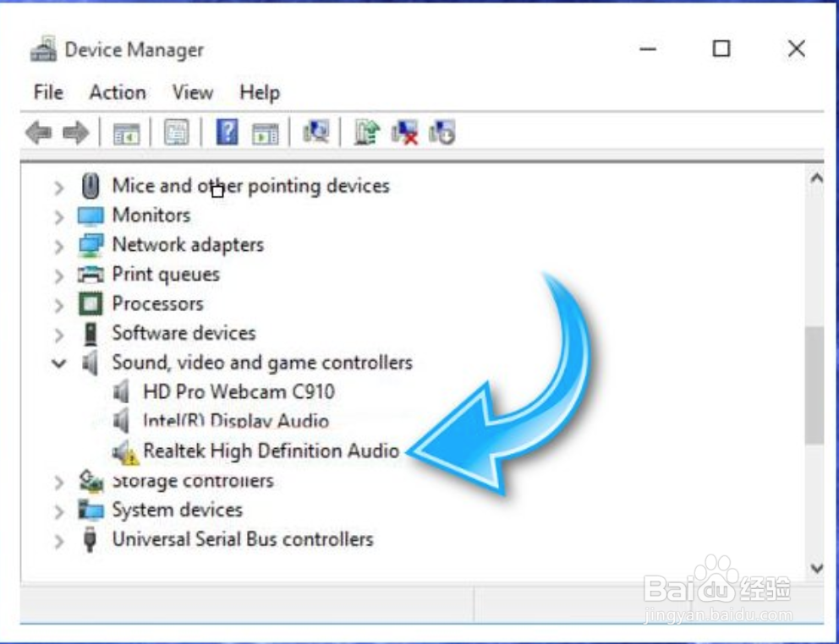Image resolution: width=839 pixels, height=644 pixels.
Task: Click the Intel(R) Display Audio speaker icon
Action: [x=122, y=421]
